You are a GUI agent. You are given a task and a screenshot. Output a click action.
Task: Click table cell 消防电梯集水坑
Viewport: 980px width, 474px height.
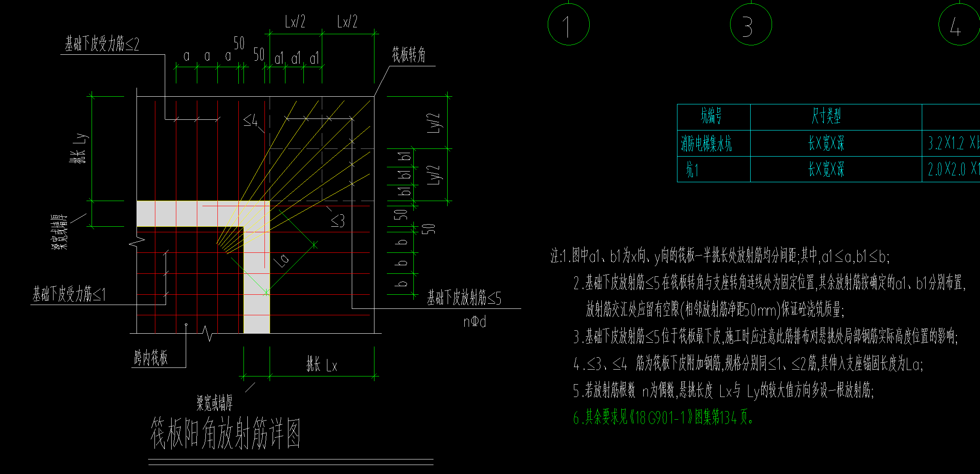(707, 143)
